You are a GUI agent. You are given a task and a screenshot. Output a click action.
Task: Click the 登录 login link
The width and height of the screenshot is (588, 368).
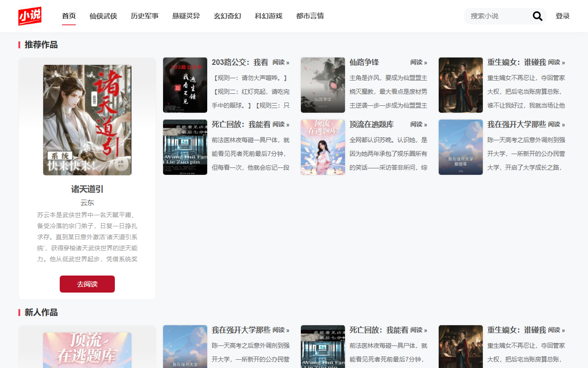pos(563,16)
